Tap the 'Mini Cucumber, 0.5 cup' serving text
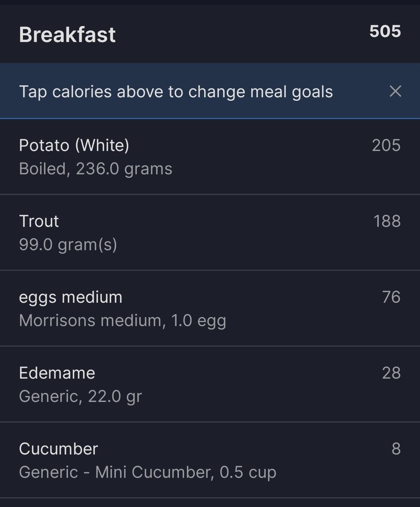 (185, 472)
